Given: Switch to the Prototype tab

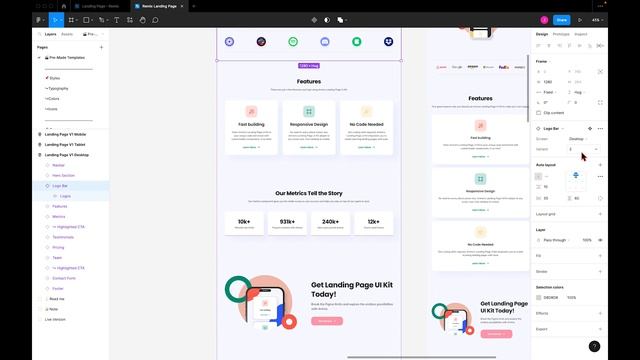Looking at the screenshot, I should coord(561,34).
